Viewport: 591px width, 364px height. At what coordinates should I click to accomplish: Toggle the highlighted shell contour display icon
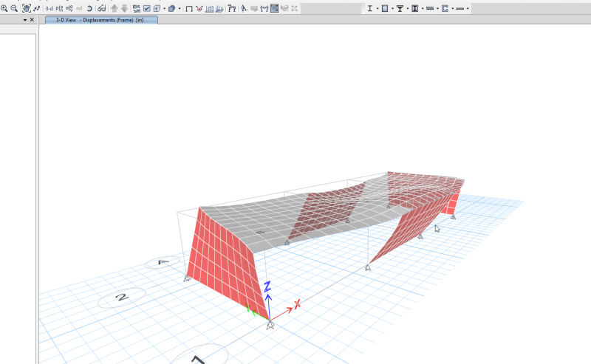click(274, 8)
